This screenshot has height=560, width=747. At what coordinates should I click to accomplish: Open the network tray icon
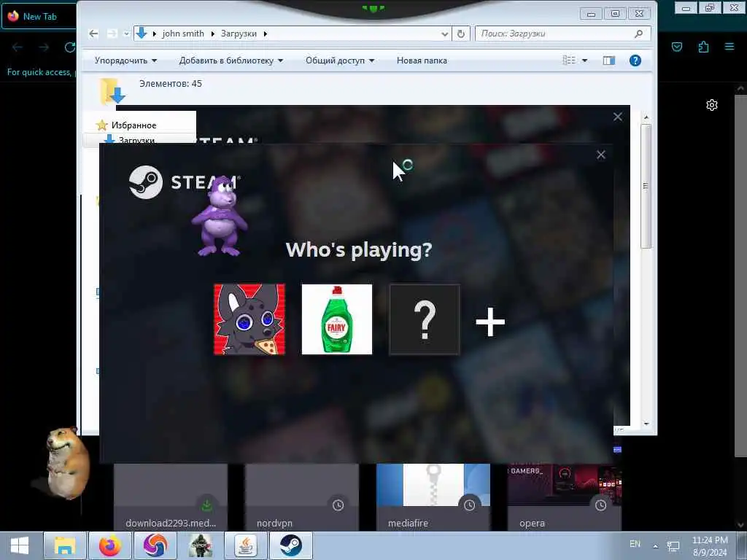673,547
